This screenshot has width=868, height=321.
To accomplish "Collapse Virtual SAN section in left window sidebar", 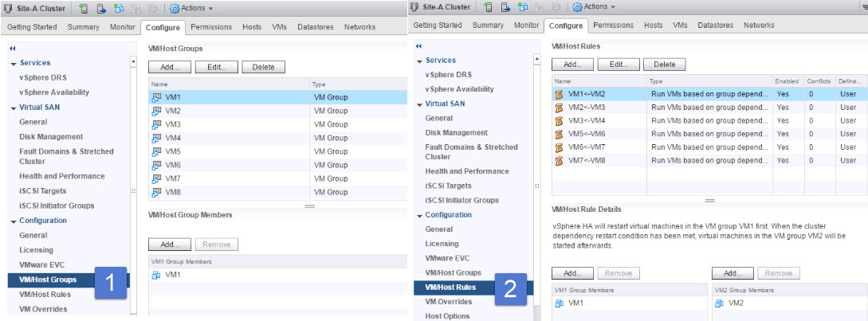I will coord(14,108).
